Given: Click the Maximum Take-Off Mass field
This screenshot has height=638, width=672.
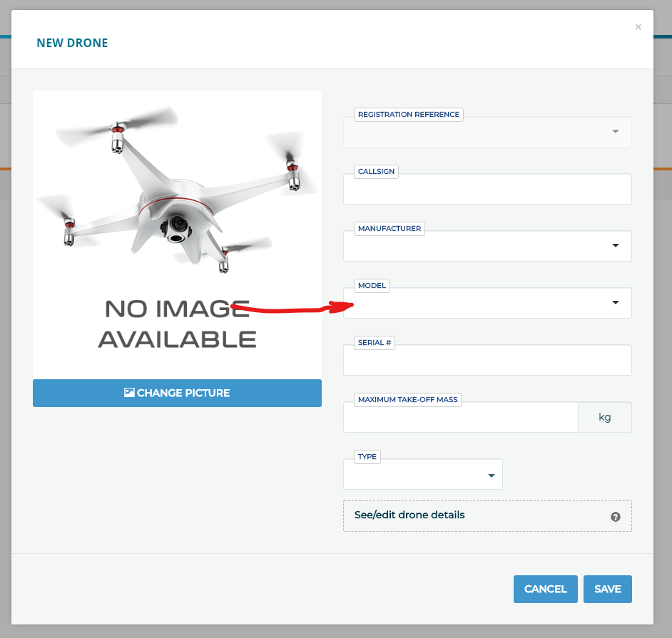Looking at the screenshot, I should pos(460,417).
